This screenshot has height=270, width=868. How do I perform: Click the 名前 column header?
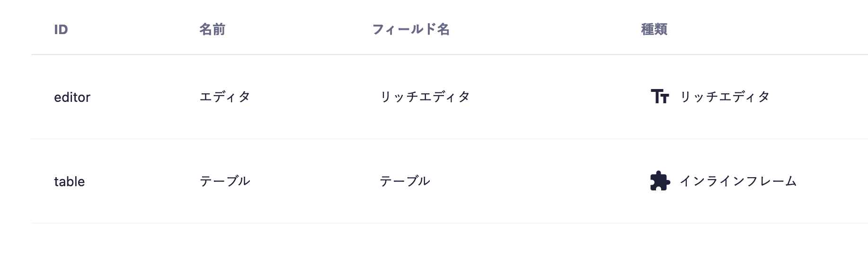pos(212,29)
